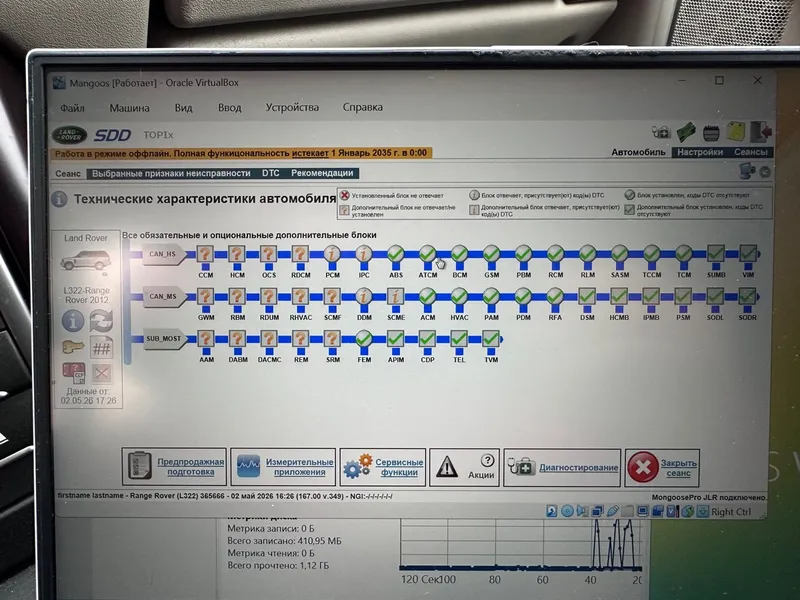Viewport: 800px width, 600px height.
Task: Select the TEL module icon
Action: tap(459, 338)
